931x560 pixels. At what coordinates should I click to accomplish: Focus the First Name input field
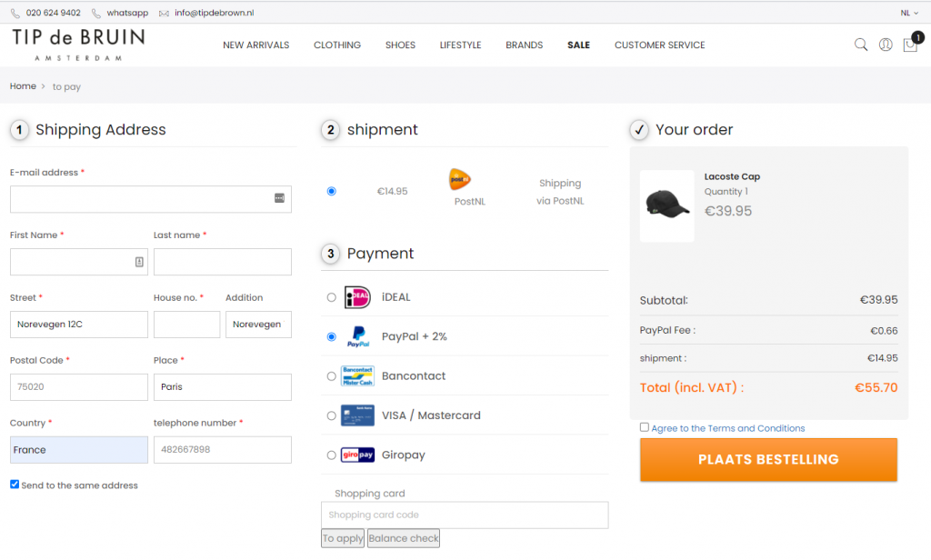click(x=79, y=262)
